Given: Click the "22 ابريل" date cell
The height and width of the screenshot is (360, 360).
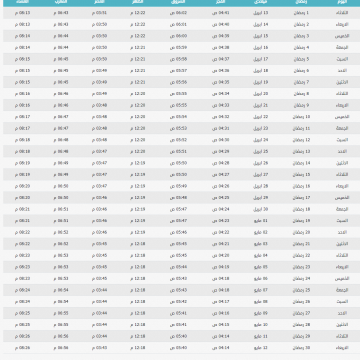Looking at the screenshot, I should (x=261, y=117).
